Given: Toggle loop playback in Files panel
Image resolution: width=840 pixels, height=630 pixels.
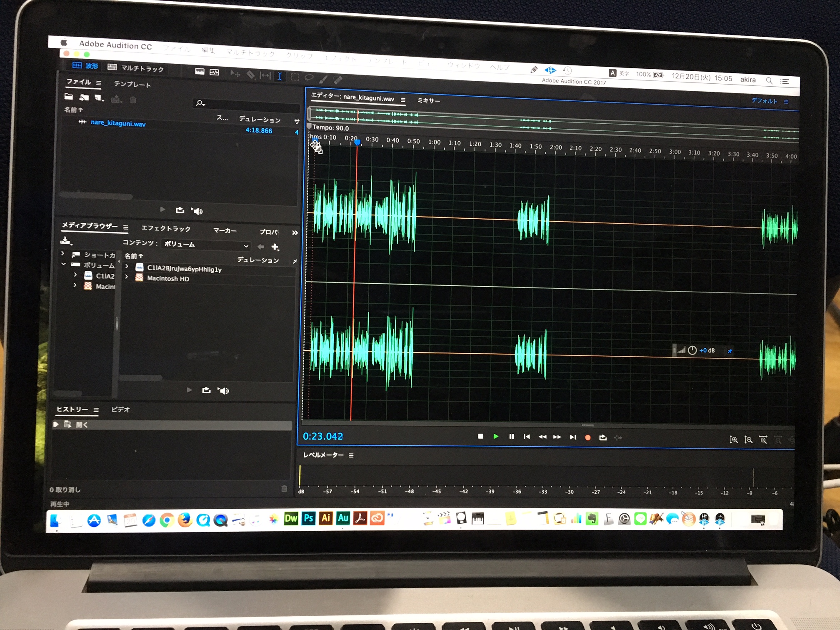Looking at the screenshot, I should click(x=180, y=210).
